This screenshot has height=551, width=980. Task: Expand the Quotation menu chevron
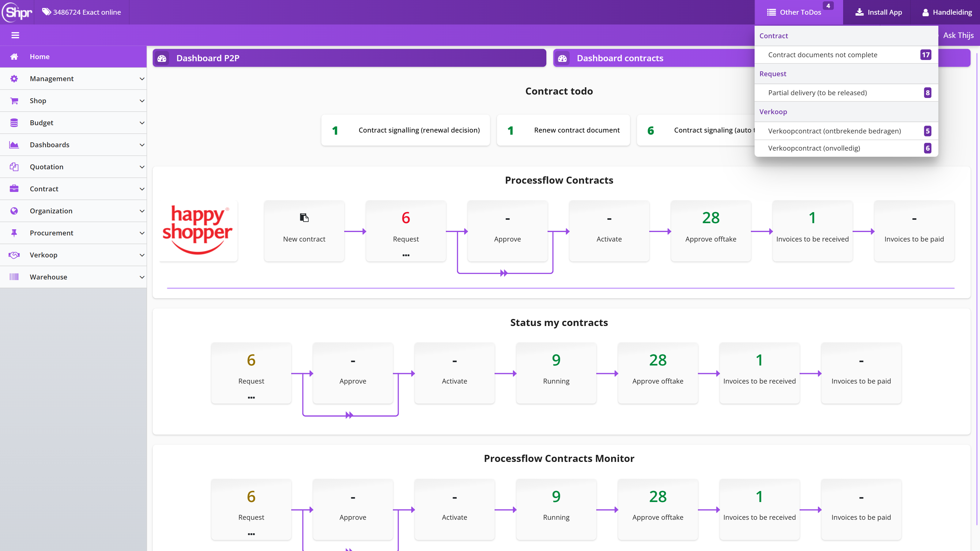click(142, 167)
